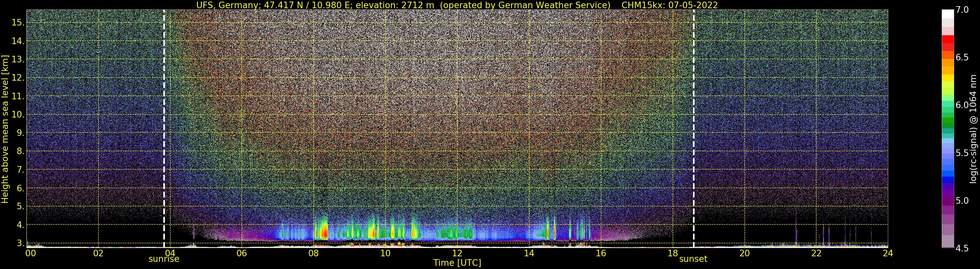Click time tick label 12
980x269 pixels.
click(457, 253)
